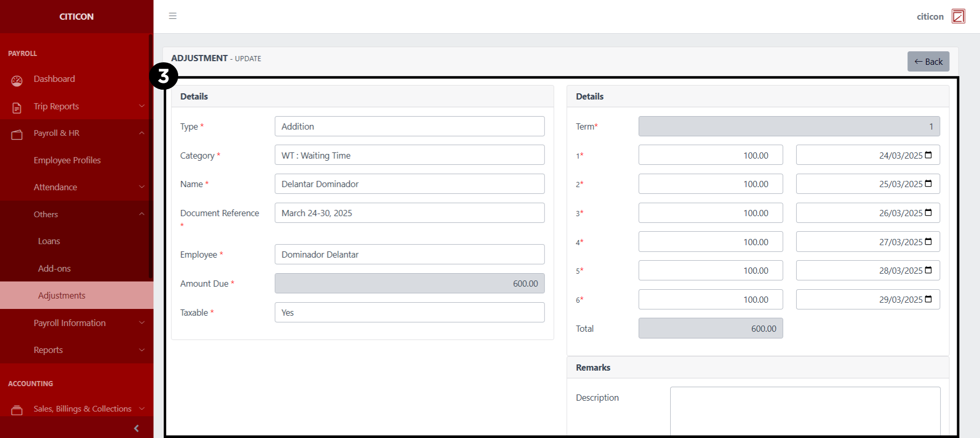Open the Taxable dropdown showing Yes
This screenshot has height=438, width=980.
coord(409,313)
